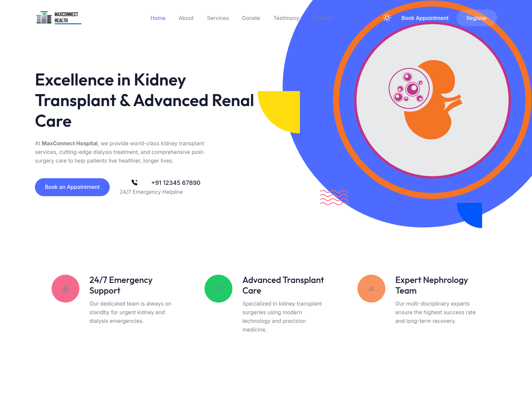Click the phone call icon
This screenshot has height=399, width=532.
tap(134, 182)
